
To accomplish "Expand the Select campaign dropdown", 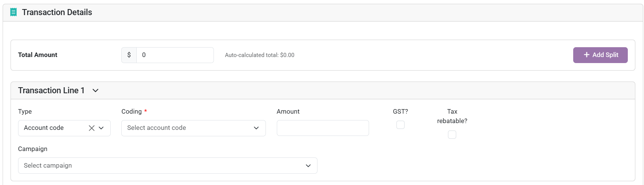I will coord(168,165).
